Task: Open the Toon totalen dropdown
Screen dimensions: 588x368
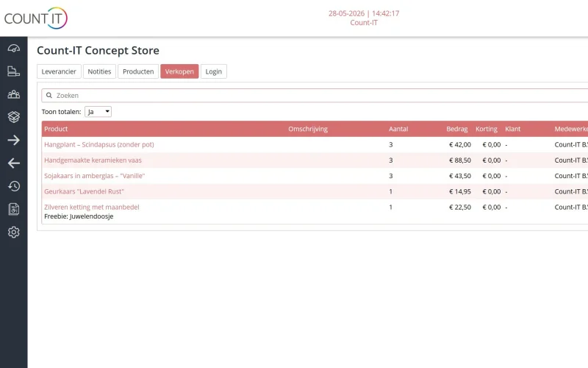Action: pos(98,112)
